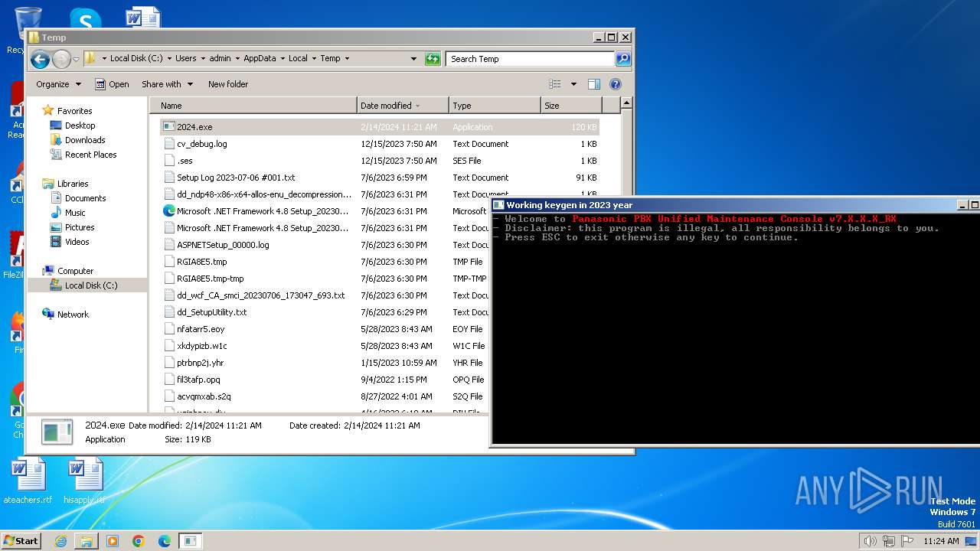Click the refresh button beside the address bar
The height and width of the screenshot is (551, 980).
(433, 58)
